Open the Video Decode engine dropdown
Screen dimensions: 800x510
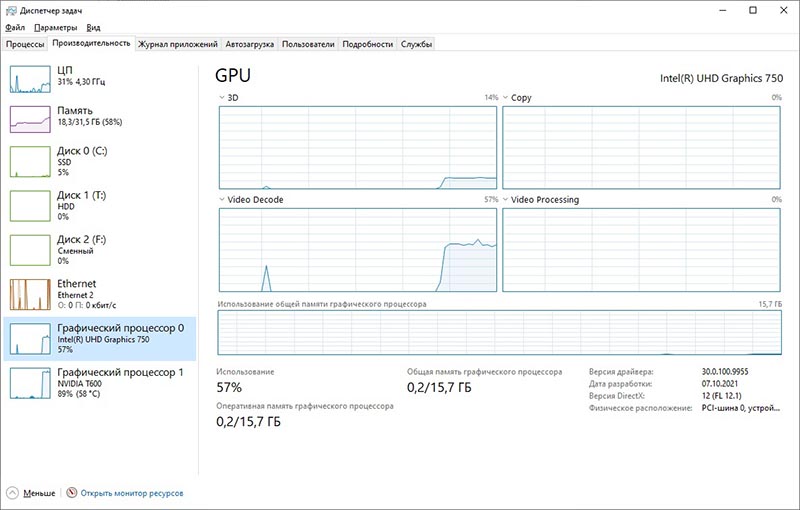222,200
